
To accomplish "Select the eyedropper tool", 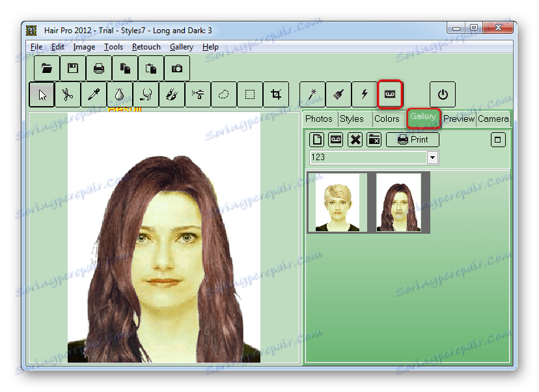I will 94,94.
